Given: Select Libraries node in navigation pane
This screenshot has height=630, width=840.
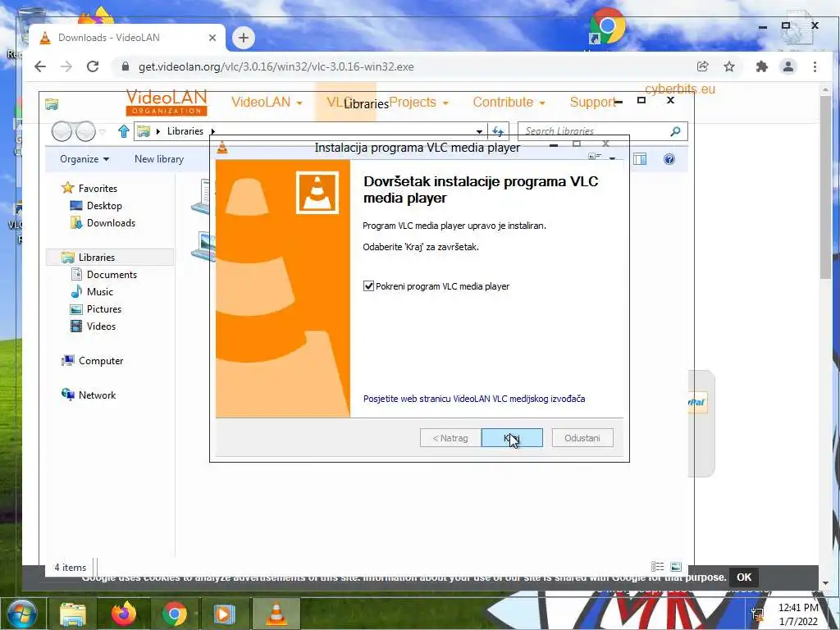Looking at the screenshot, I should click(97, 257).
